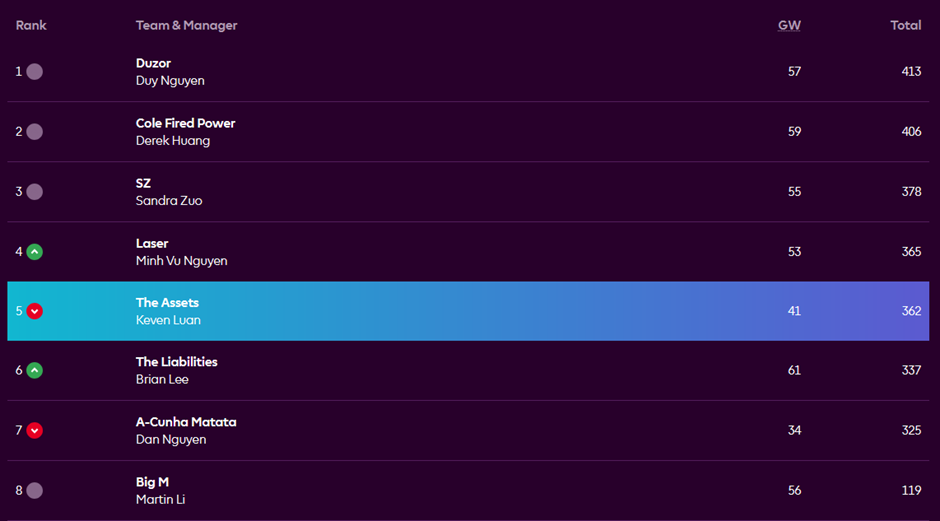Open the SZ team by Sandra Zuo
Screen dimensions: 940x521
click(x=143, y=183)
